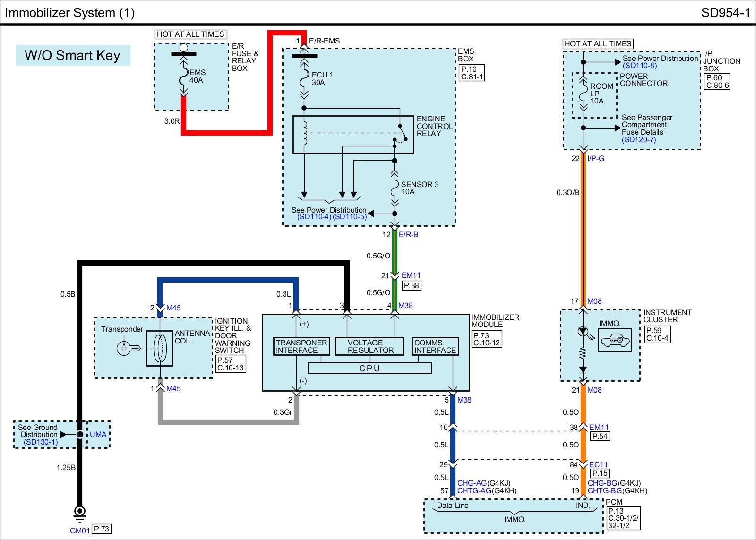Click the ECU 1 30A fuse symbol
The height and width of the screenshot is (540, 756).
304,79
